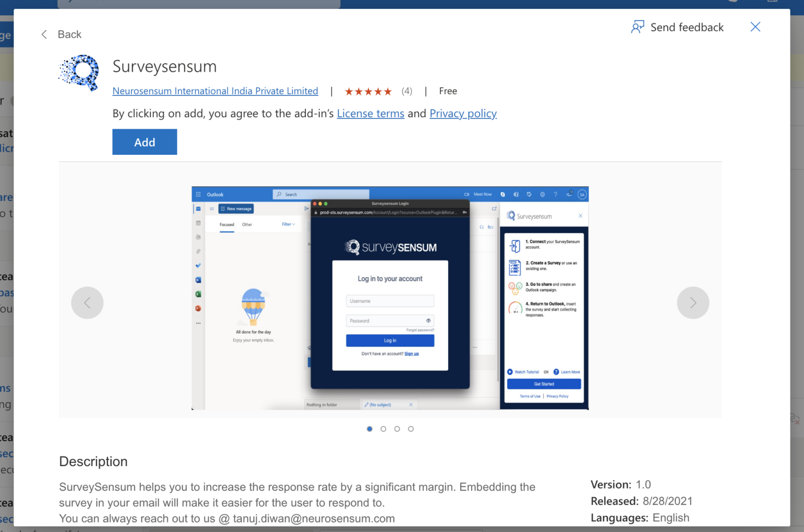Select the third carousel dot
804x532 pixels.
(397, 428)
